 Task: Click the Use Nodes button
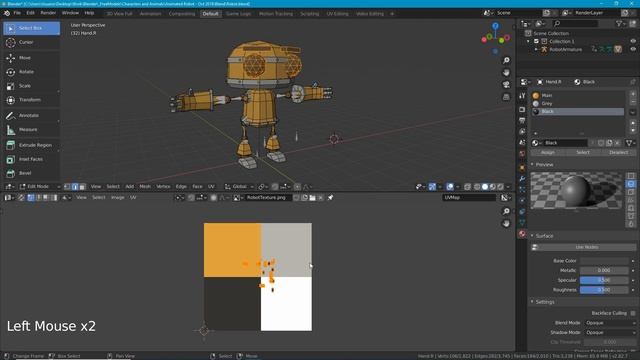[587, 247]
